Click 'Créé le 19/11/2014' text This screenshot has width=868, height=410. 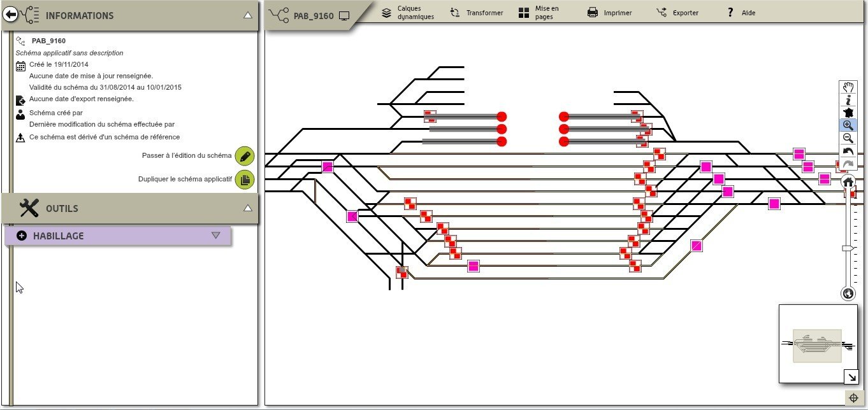point(59,64)
